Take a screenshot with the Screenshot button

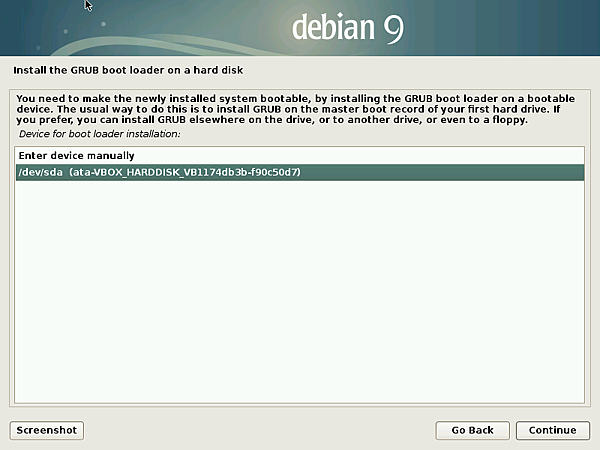point(47,430)
